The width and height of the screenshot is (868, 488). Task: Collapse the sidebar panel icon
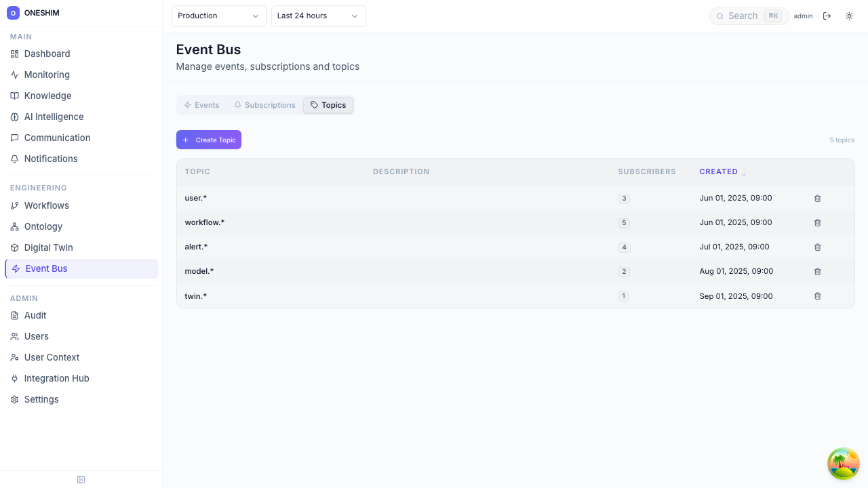(x=81, y=480)
